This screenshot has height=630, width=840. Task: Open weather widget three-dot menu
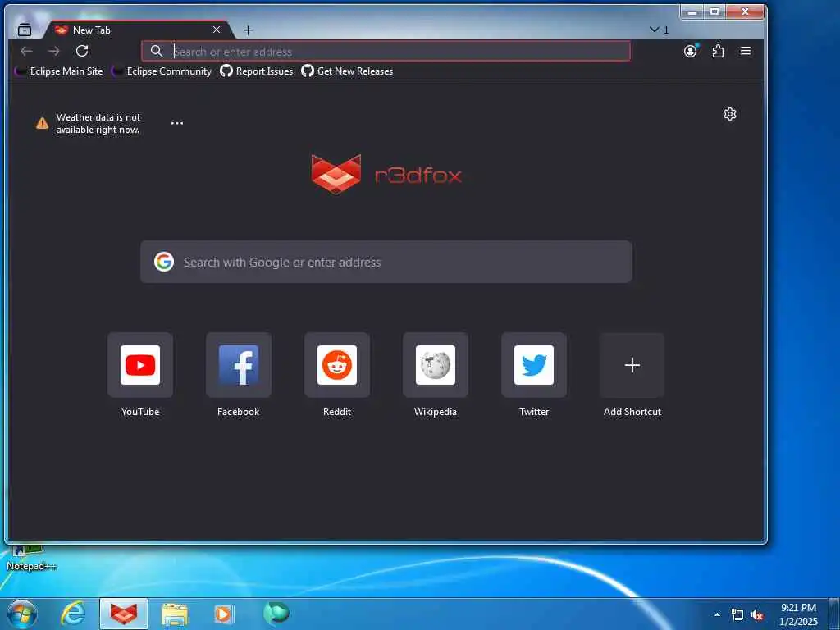pyautogui.click(x=177, y=123)
